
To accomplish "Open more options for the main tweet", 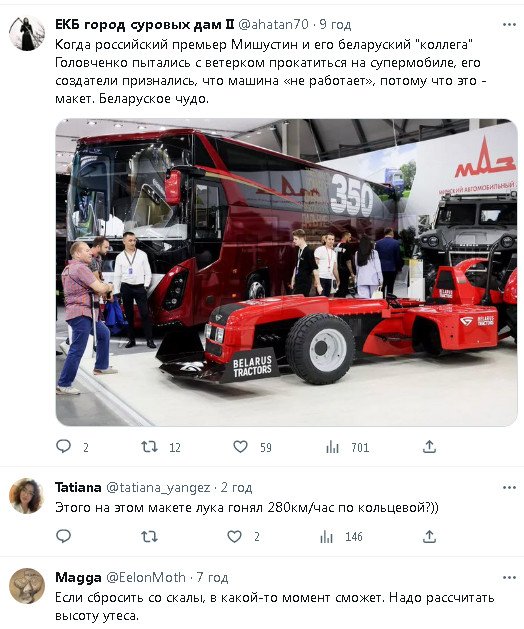I will 509,25.
